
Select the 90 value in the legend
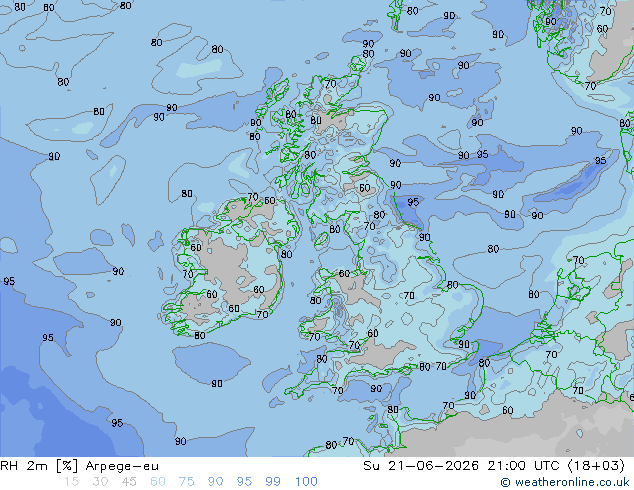click(x=216, y=482)
